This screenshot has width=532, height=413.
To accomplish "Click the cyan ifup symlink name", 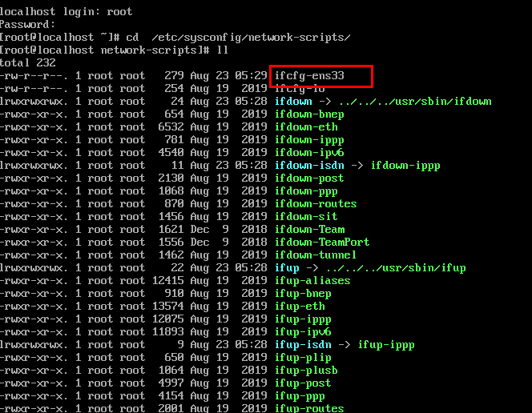I will point(287,268).
